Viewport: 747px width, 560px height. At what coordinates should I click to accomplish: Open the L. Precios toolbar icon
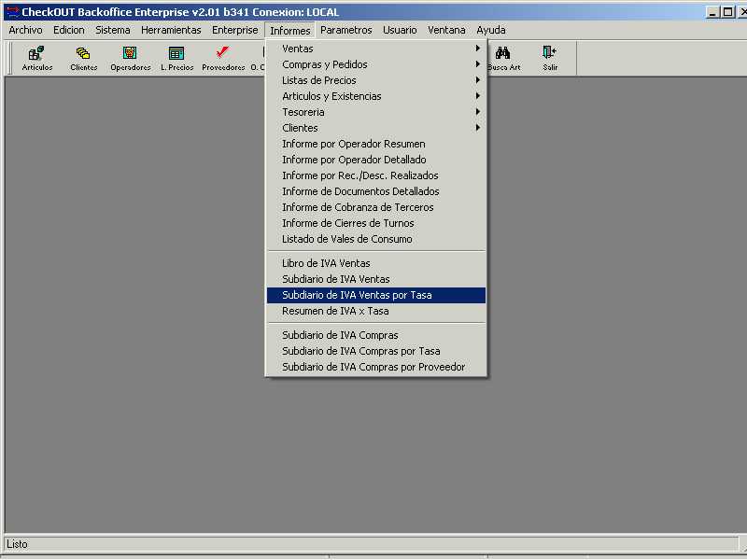coord(176,58)
